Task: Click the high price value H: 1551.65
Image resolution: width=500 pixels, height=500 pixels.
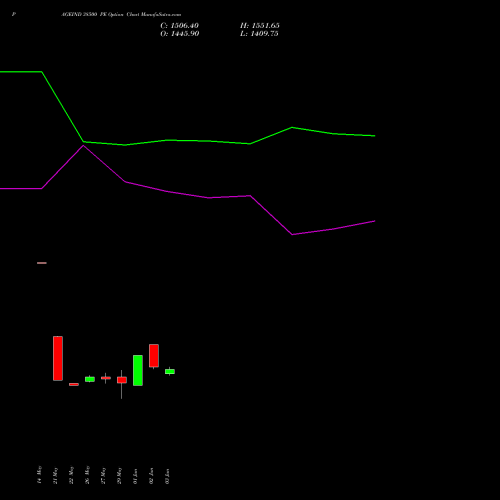Action: (x=260, y=26)
